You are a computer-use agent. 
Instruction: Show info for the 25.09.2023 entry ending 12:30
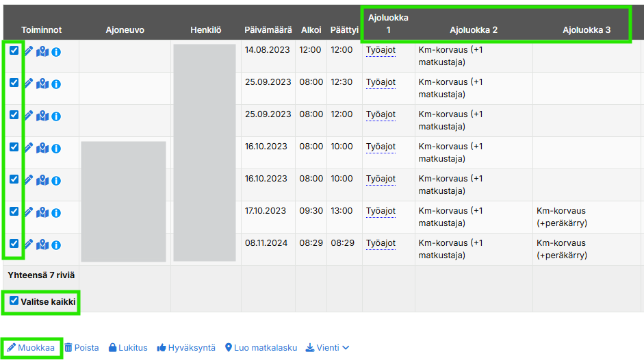56,83
